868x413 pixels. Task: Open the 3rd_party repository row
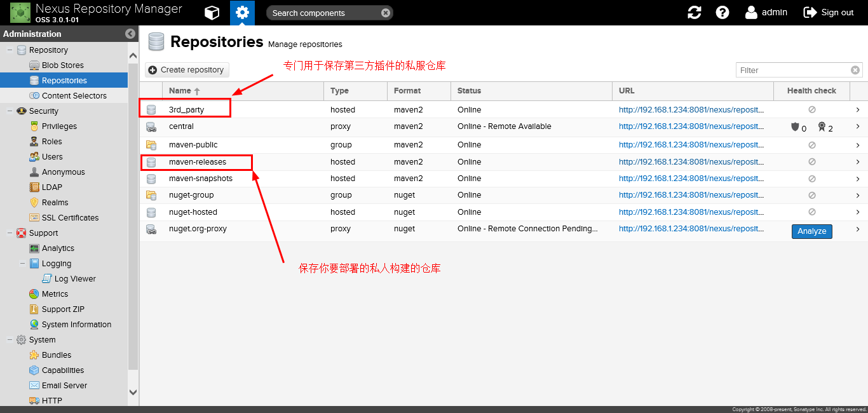[503, 110]
